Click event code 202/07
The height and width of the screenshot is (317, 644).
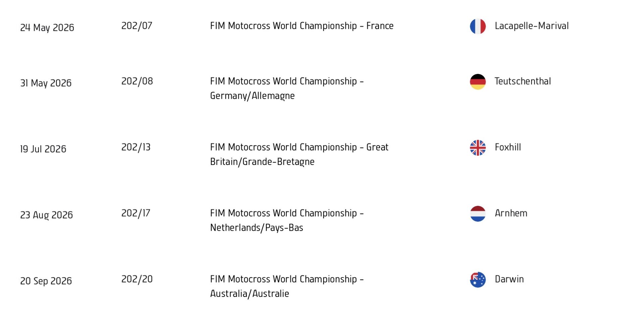point(137,26)
